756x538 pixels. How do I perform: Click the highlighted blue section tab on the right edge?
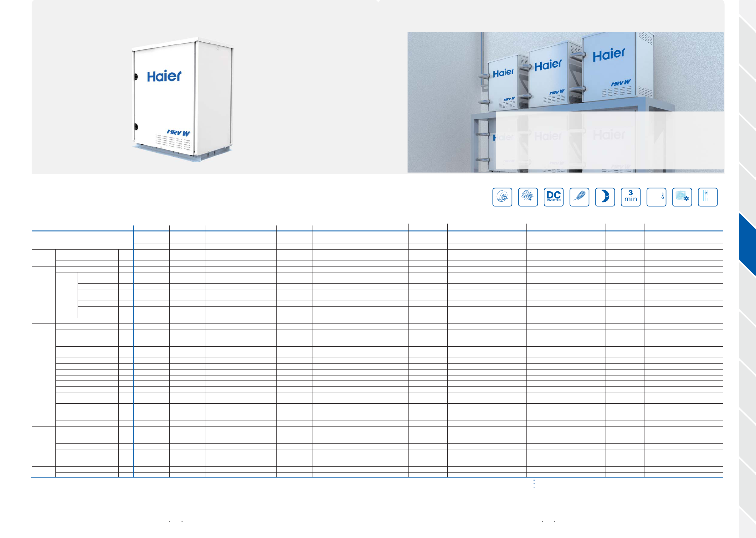[747, 245]
